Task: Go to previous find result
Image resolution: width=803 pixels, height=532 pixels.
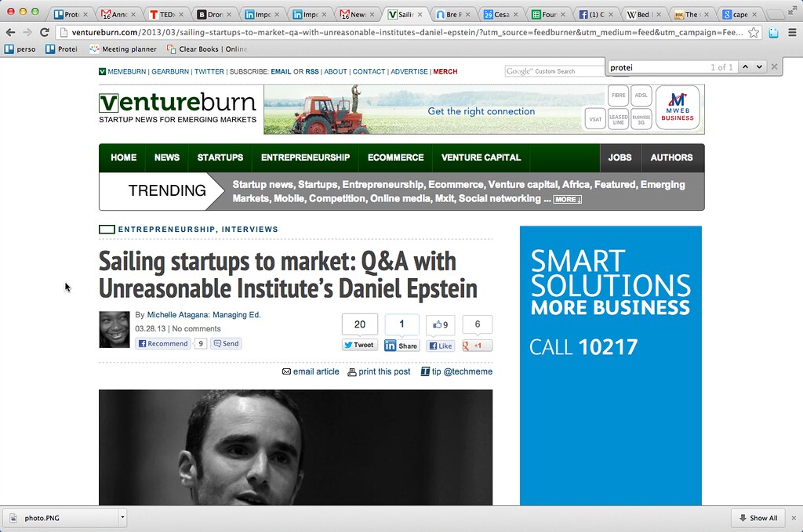Action: 745,67
